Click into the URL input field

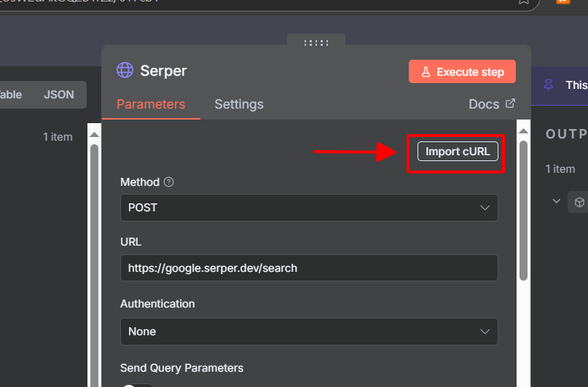point(309,268)
